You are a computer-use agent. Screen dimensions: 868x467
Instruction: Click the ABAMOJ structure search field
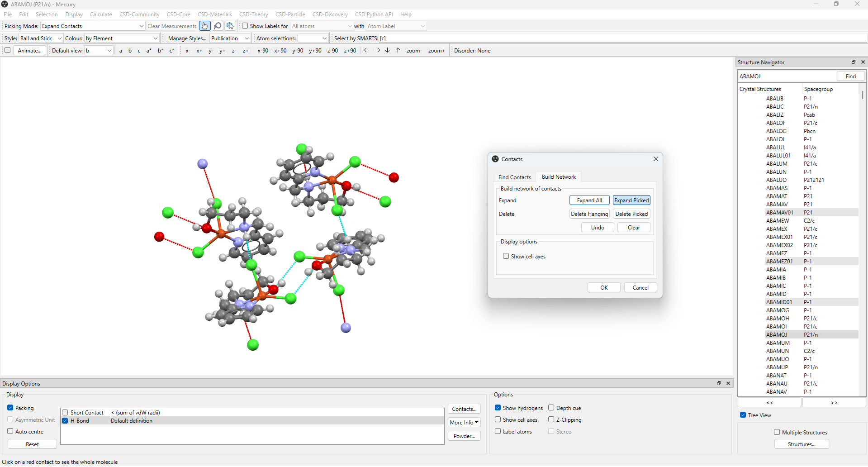click(x=787, y=76)
